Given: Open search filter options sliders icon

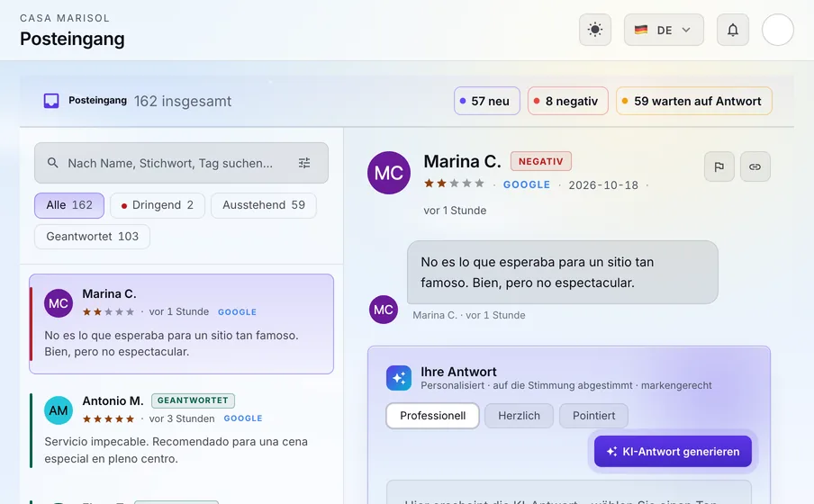Looking at the screenshot, I should click(304, 163).
